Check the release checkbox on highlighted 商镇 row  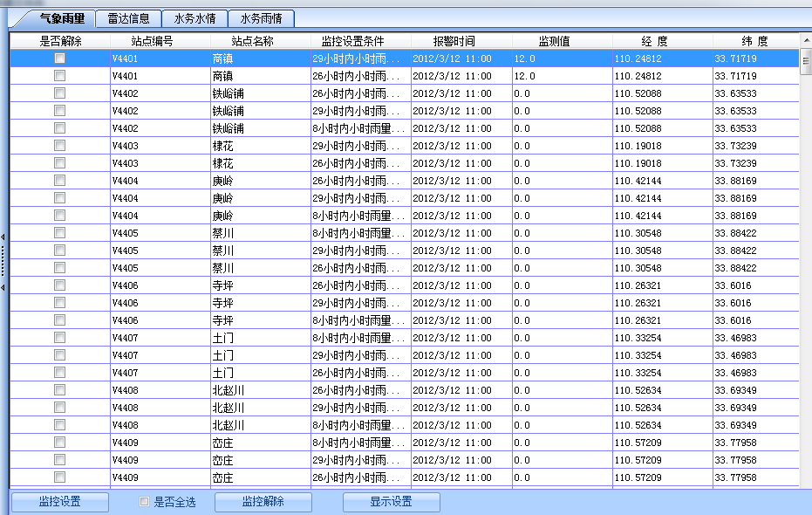[58, 58]
